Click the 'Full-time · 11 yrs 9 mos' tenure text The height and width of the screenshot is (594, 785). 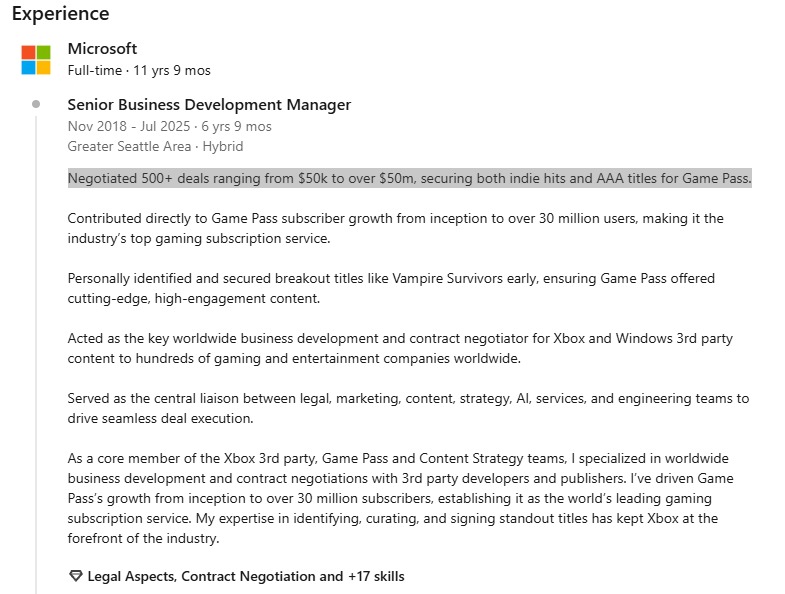[x=139, y=70]
